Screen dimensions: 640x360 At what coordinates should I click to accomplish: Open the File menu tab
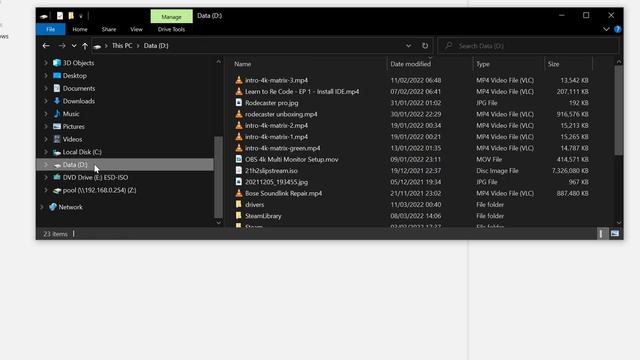point(51,29)
